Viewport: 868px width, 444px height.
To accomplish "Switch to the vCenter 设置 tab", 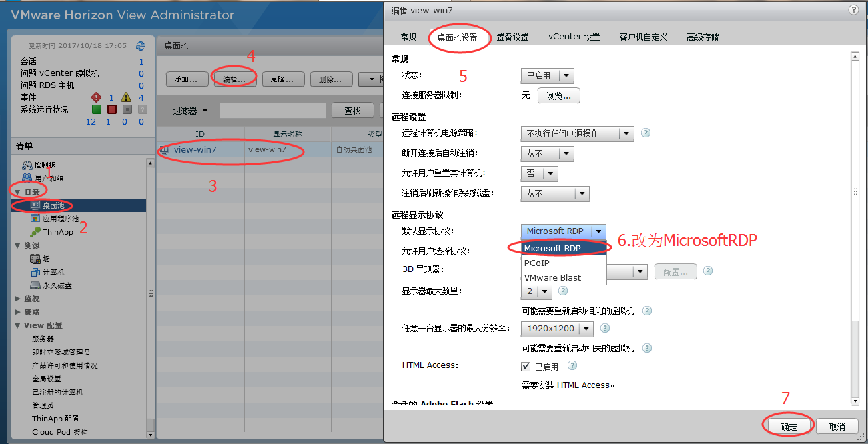I will point(574,37).
